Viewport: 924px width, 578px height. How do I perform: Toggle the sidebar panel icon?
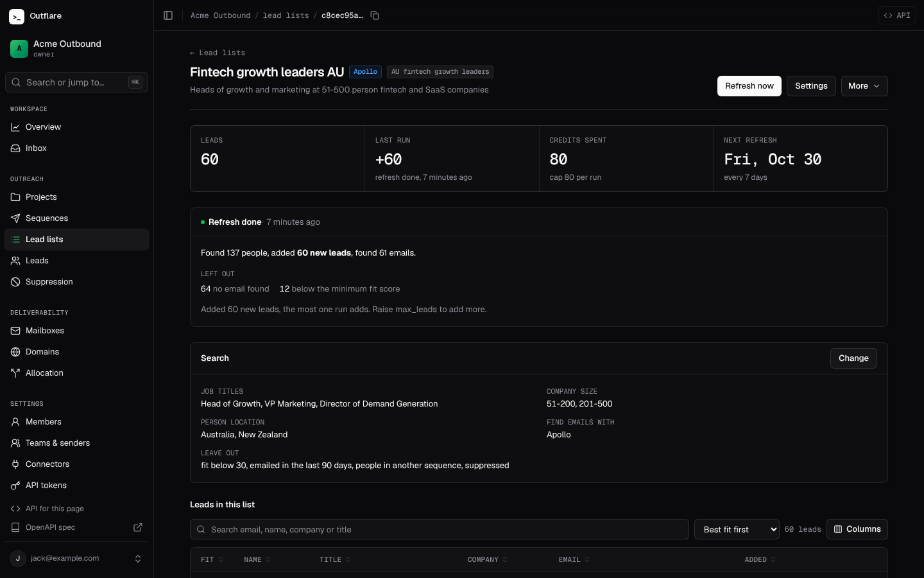coord(168,15)
